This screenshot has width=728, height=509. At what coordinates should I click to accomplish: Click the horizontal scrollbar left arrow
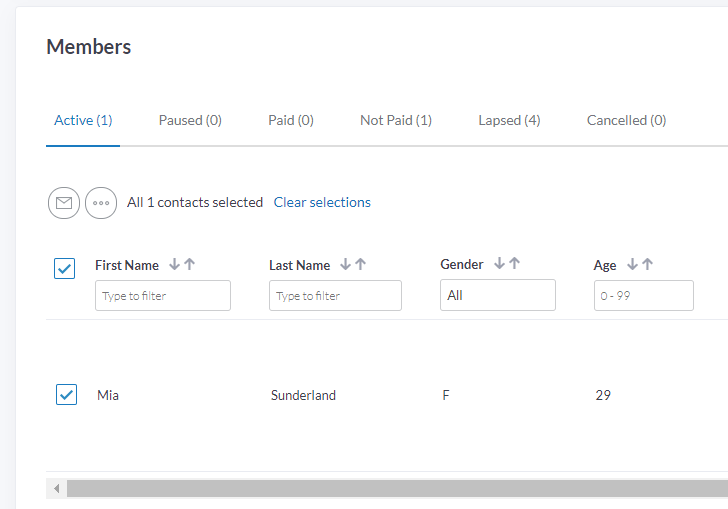coord(57,489)
